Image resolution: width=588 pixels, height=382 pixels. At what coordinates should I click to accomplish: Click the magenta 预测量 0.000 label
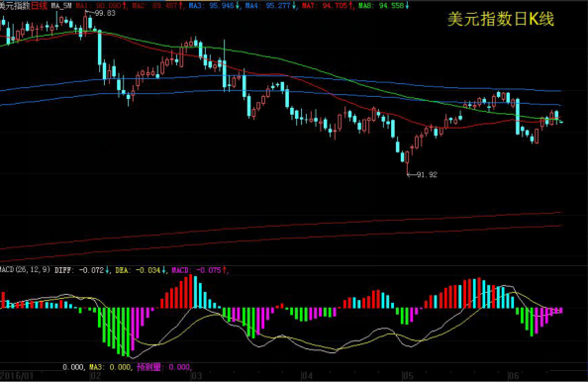point(163,367)
